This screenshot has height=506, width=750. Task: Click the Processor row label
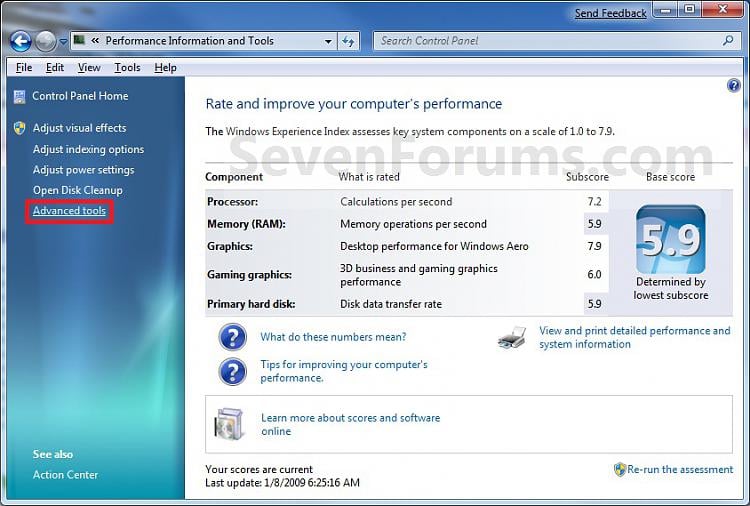pos(232,202)
